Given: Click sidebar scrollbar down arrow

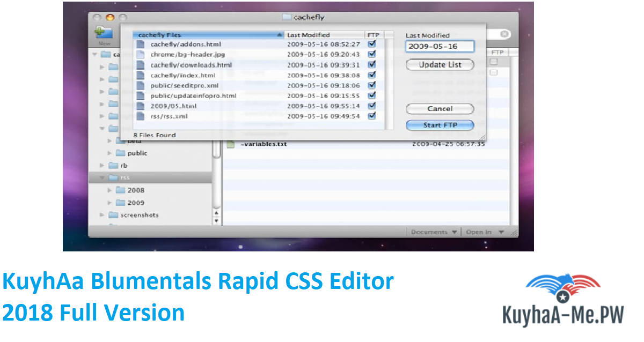Looking at the screenshot, I should coord(216,220).
